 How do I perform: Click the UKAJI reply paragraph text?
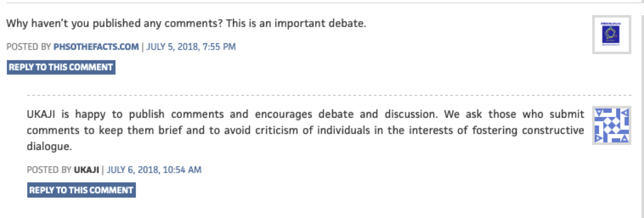coord(305,130)
